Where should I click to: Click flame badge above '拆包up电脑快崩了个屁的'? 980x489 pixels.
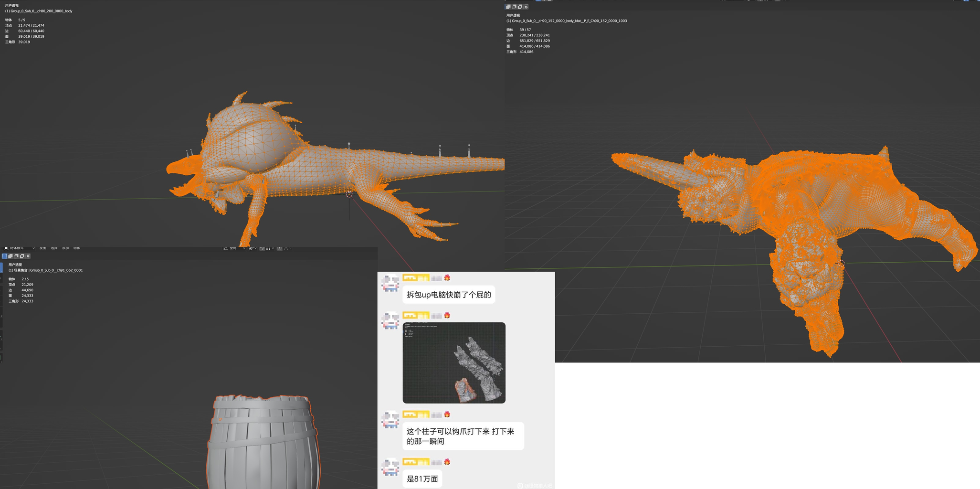447,277
